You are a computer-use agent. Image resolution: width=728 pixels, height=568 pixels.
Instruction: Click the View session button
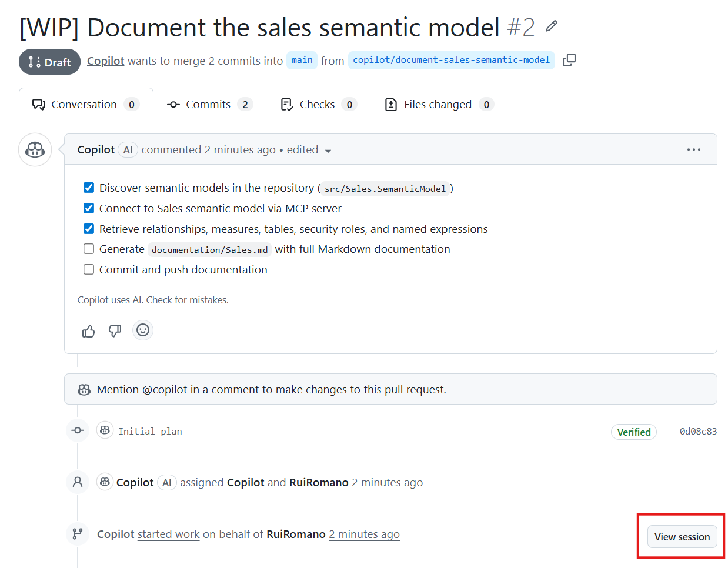coord(682,536)
